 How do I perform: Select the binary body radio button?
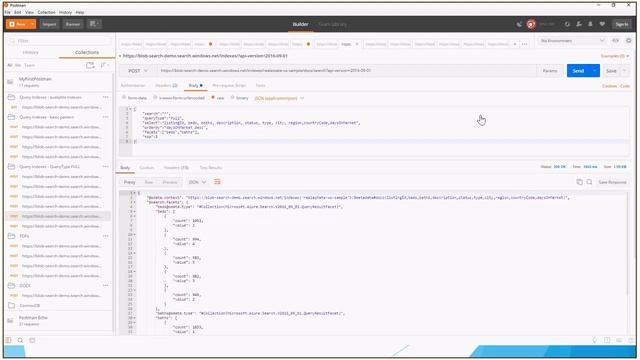(x=232, y=98)
